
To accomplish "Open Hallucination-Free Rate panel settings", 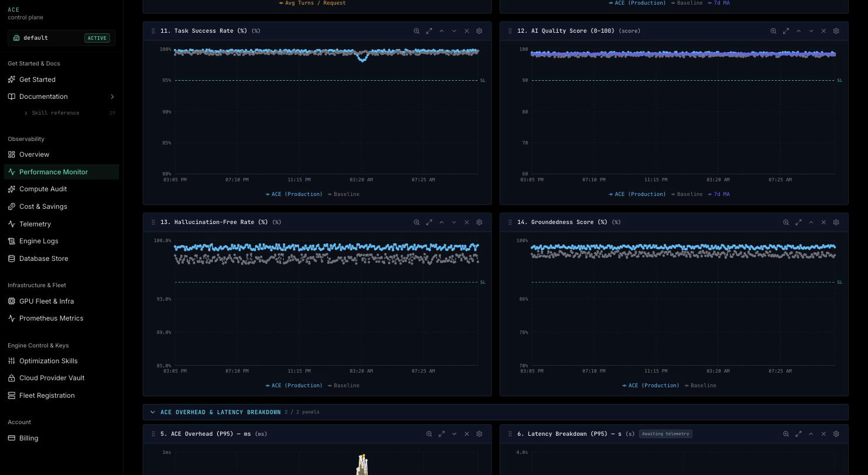I will [479, 222].
